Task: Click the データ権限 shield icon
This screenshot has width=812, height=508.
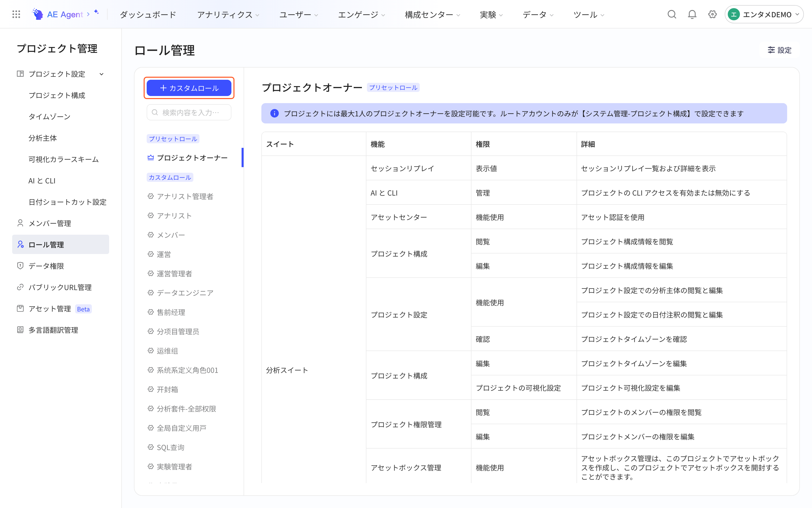Action: (20, 266)
